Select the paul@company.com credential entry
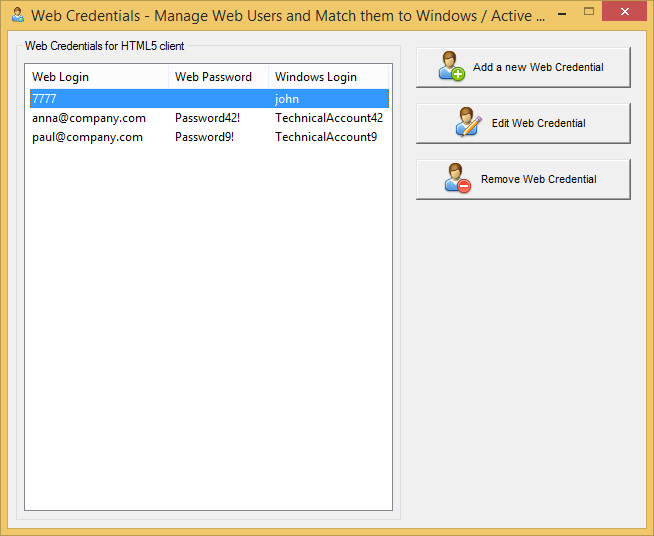This screenshot has width=654, height=536. coord(87,137)
